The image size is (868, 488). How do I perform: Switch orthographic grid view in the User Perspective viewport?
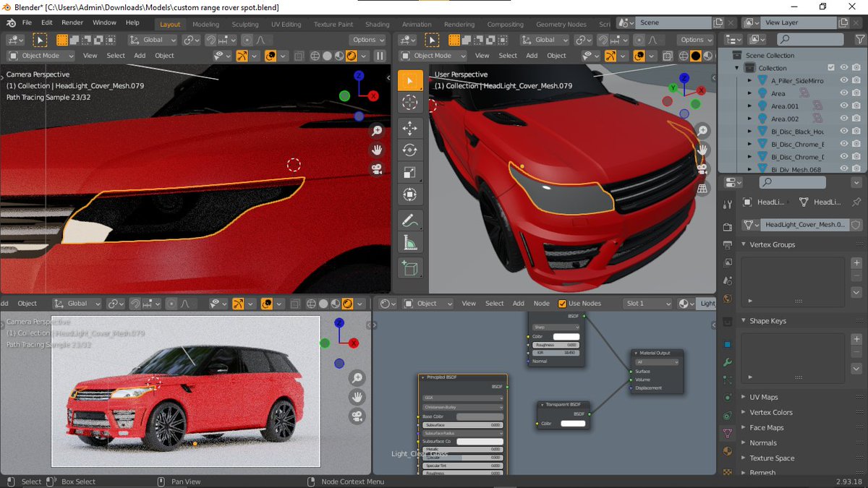pyautogui.click(x=702, y=188)
